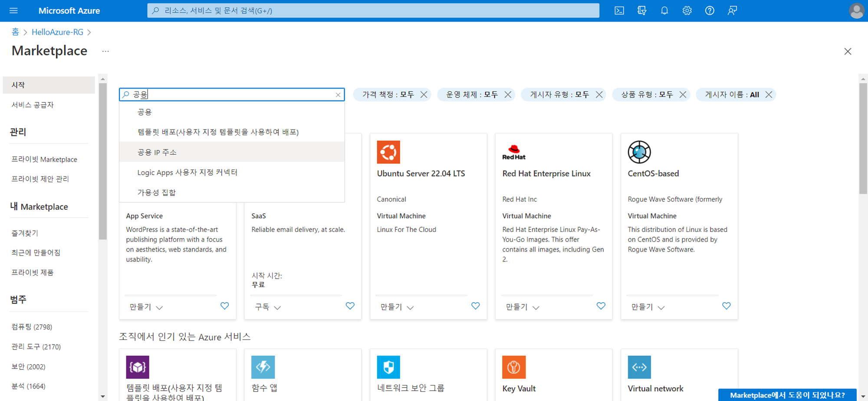The image size is (868, 401).
Task: Open 프라이빗 Marketplace in left menu
Action: (44, 159)
